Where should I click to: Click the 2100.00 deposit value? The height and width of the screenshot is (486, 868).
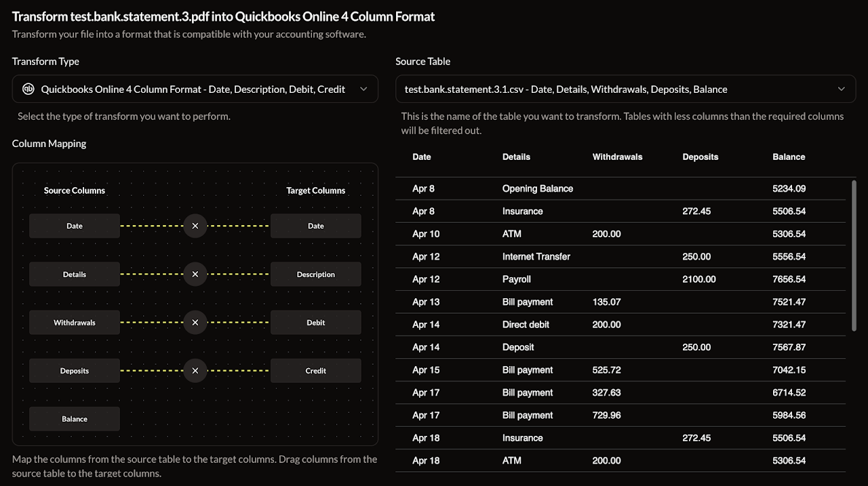(699, 279)
